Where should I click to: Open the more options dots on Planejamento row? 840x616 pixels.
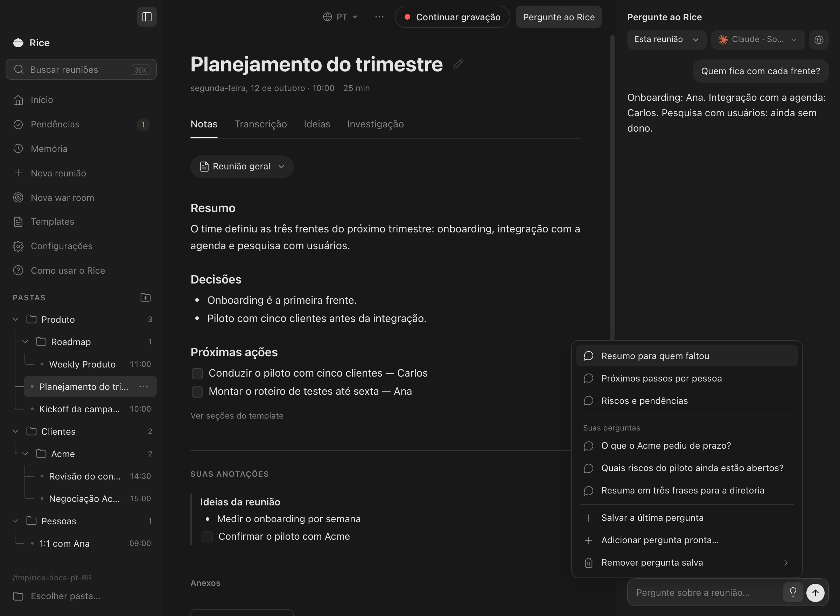pos(143,386)
